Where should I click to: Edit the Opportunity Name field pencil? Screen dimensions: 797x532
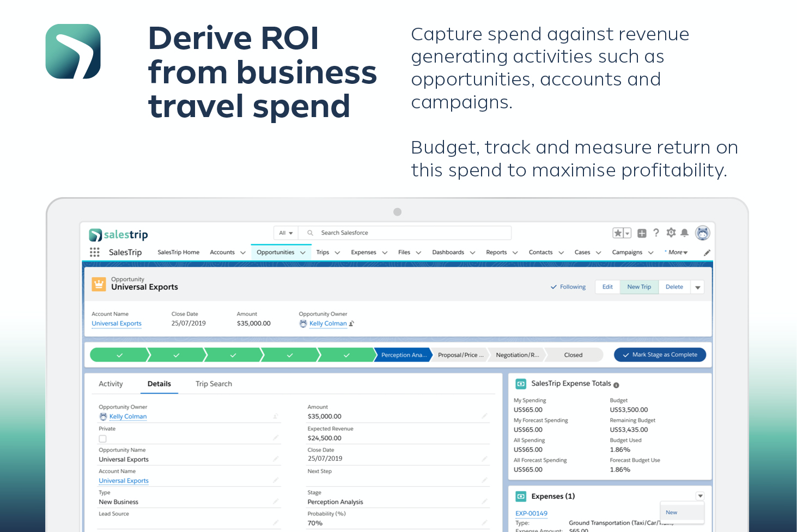[x=276, y=459]
